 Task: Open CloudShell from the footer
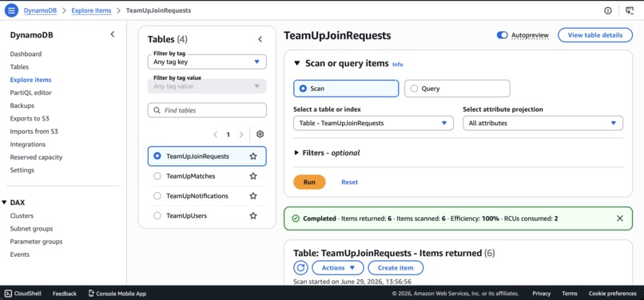pos(23,294)
